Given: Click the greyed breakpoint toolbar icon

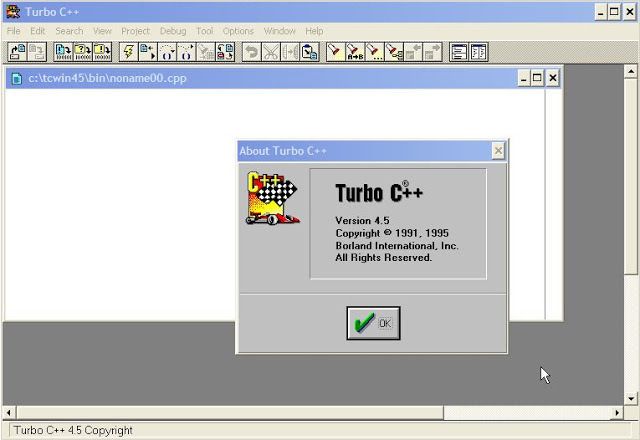Looking at the screenshot, I should [206, 52].
